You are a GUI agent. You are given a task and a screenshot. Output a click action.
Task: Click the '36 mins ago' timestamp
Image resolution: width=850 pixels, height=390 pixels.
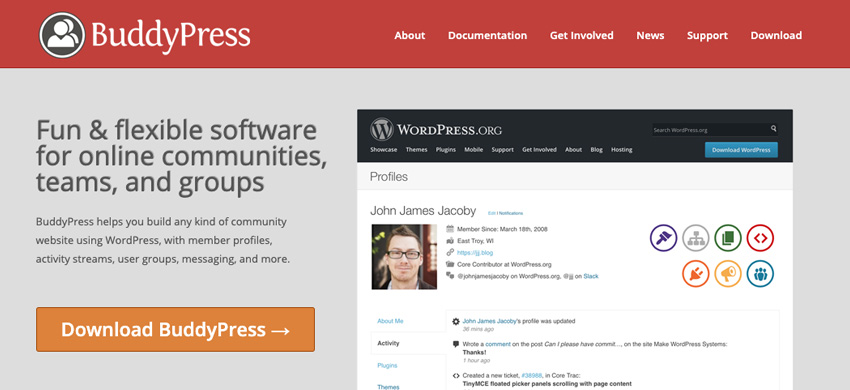point(478,329)
